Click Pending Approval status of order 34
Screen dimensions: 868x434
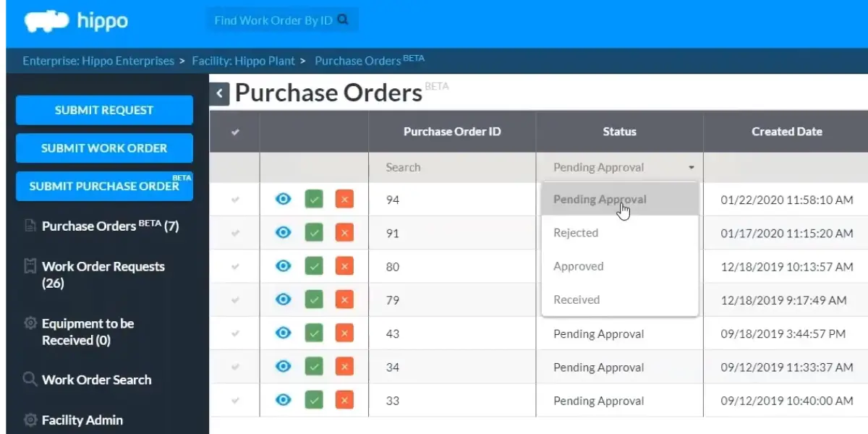[x=599, y=367]
